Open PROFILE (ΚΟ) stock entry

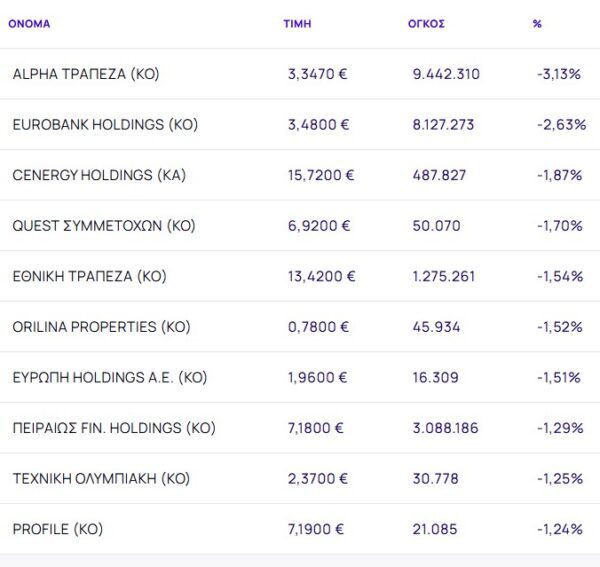[57, 529]
